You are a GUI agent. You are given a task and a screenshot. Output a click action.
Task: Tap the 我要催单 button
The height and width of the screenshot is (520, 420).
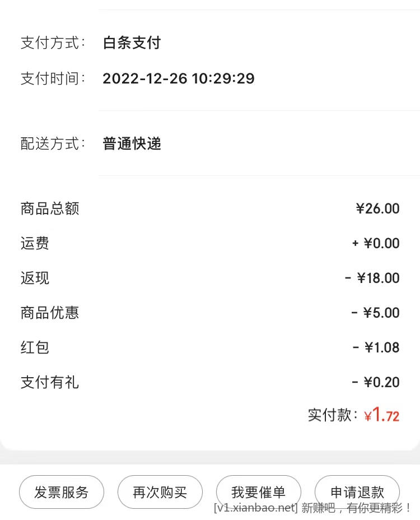click(x=258, y=492)
